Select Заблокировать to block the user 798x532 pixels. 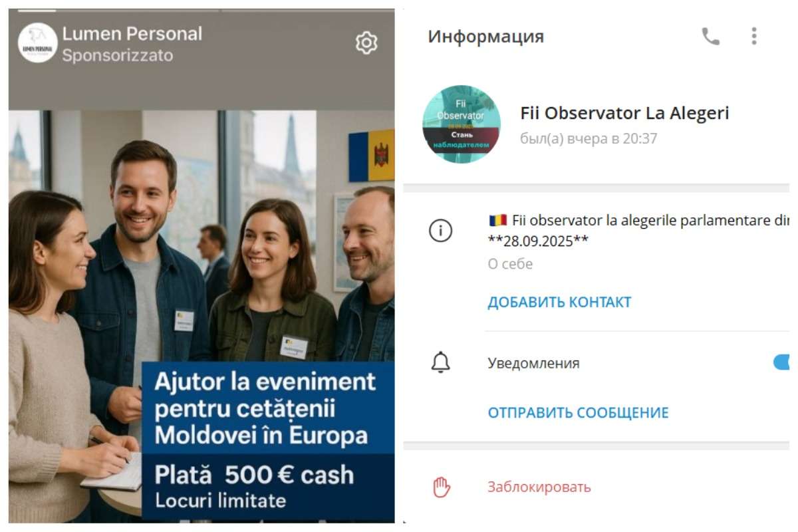[539, 487]
